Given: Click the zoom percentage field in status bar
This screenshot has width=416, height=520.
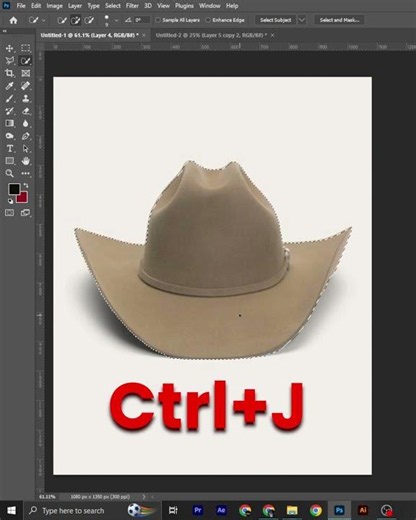Looking at the screenshot, I should (x=47, y=497).
